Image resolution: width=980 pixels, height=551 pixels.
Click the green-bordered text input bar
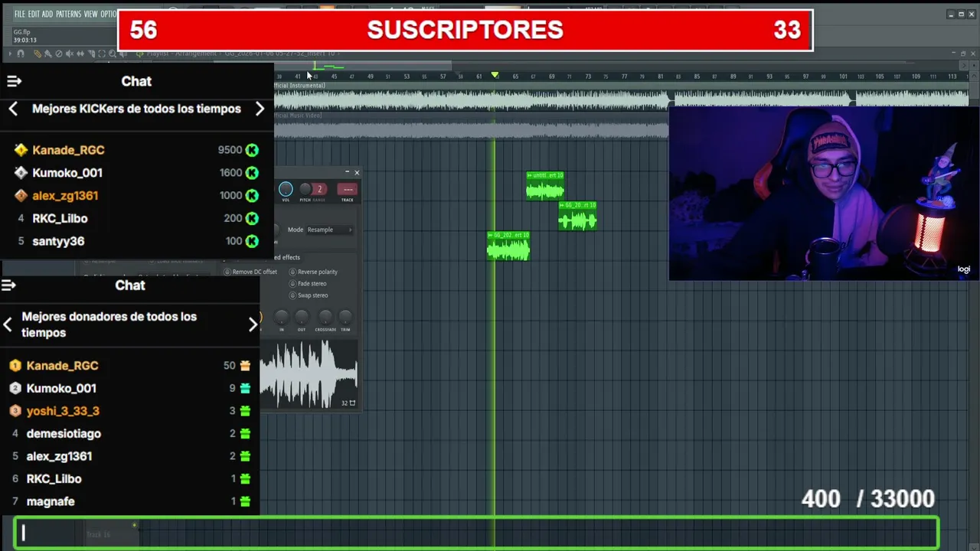coord(476,533)
